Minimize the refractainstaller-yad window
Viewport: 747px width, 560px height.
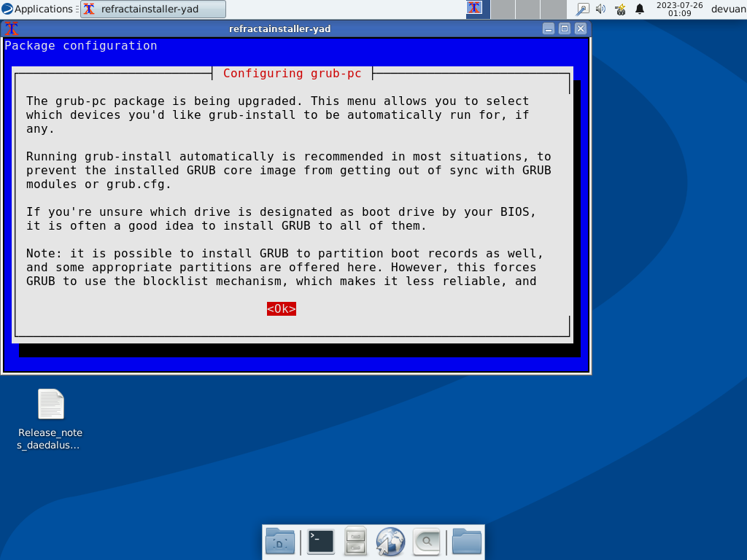[549, 28]
